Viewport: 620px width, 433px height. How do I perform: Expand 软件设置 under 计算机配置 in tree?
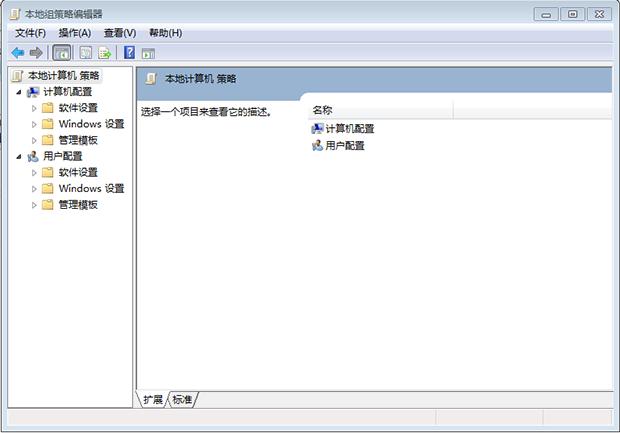point(34,108)
